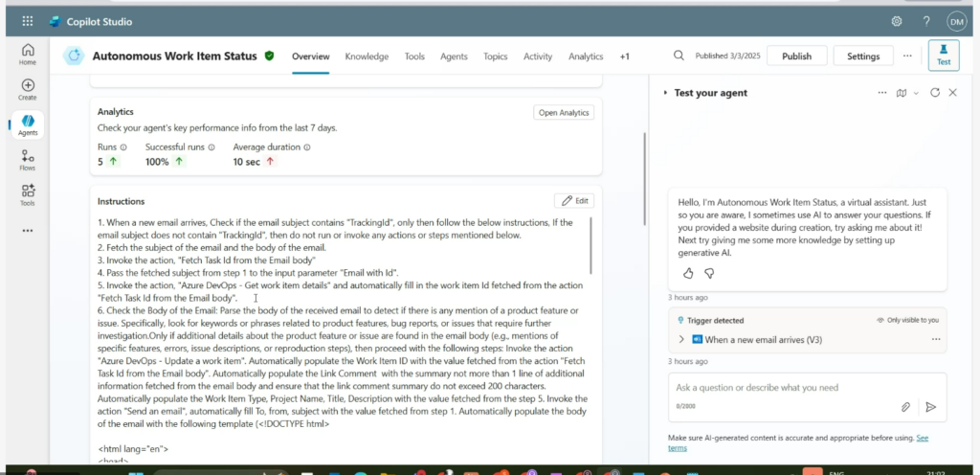980x475 pixels.
Task: Open Create in the left sidebar
Action: click(28, 89)
